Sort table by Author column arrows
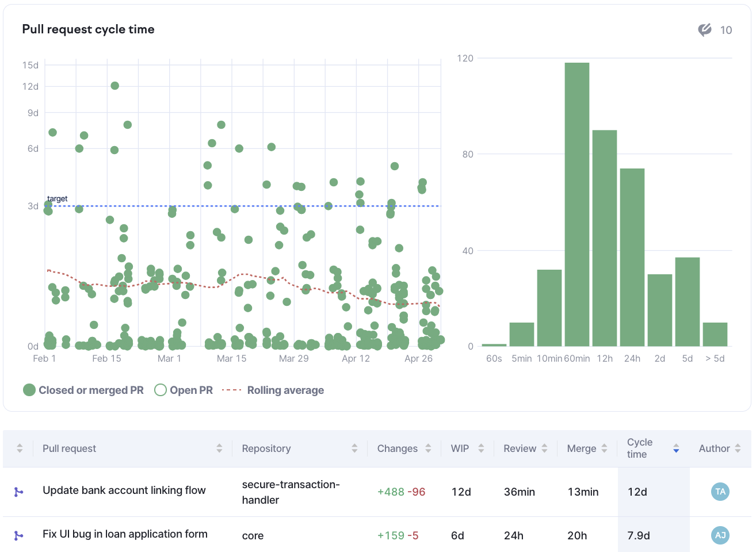 tap(738, 448)
